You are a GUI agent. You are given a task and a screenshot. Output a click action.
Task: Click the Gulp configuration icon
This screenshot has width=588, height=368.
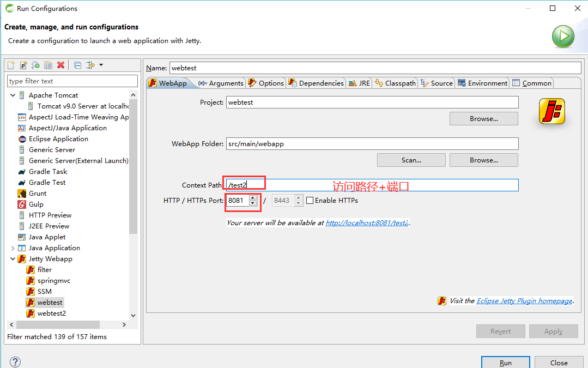(22, 204)
